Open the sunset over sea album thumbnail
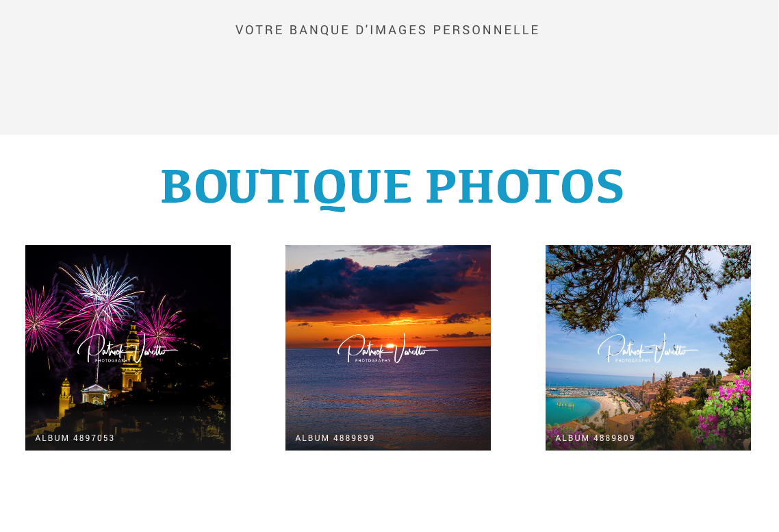 (388, 348)
